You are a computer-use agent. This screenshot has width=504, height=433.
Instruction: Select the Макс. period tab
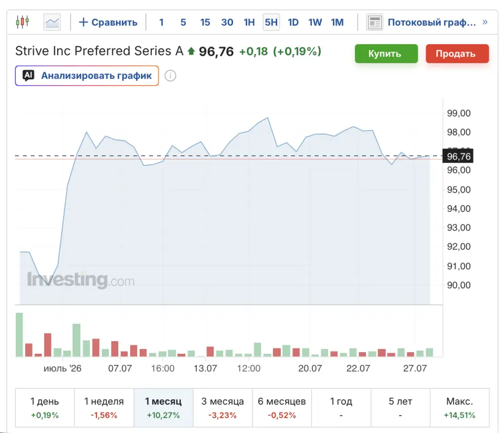tap(460, 408)
